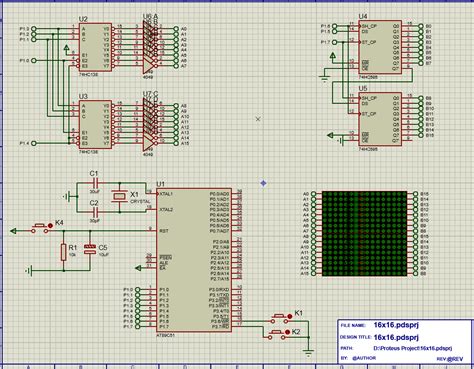Select the U1 AT89C51 microcontroller chip
Image resolution: width=474 pixels, height=369 pixels.
(x=194, y=260)
